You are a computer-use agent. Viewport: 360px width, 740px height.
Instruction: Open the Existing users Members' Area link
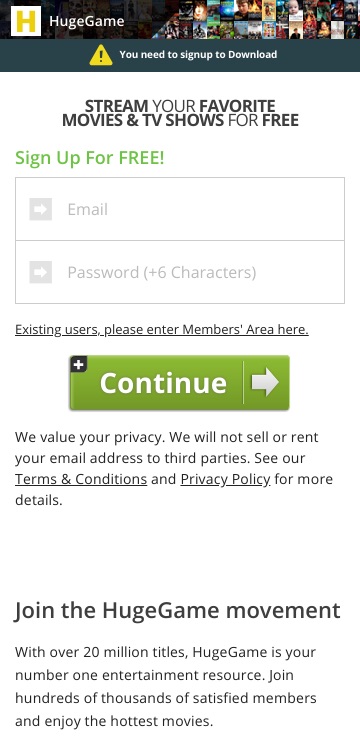click(162, 329)
